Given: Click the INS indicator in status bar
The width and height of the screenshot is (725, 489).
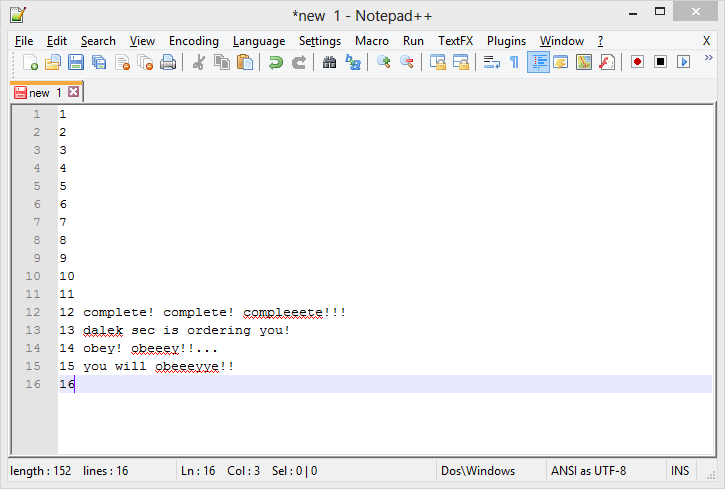Looking at the screenshot, I should tap(680, 470).
